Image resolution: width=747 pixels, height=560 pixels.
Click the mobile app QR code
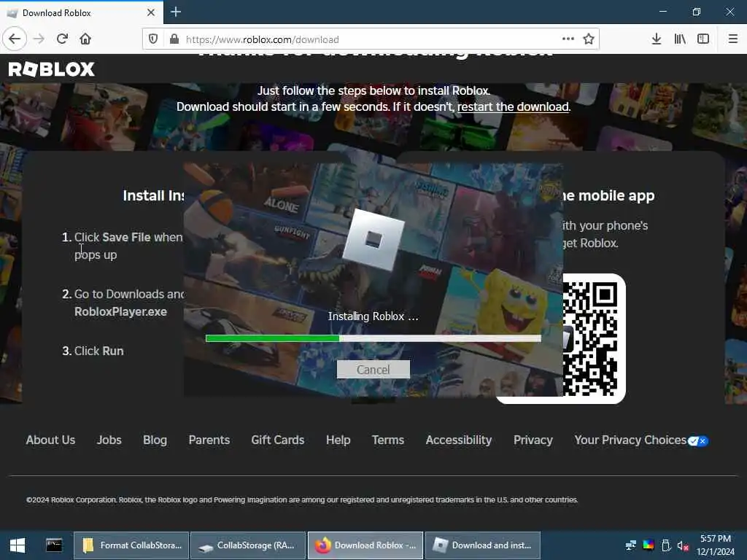[589, 339]
